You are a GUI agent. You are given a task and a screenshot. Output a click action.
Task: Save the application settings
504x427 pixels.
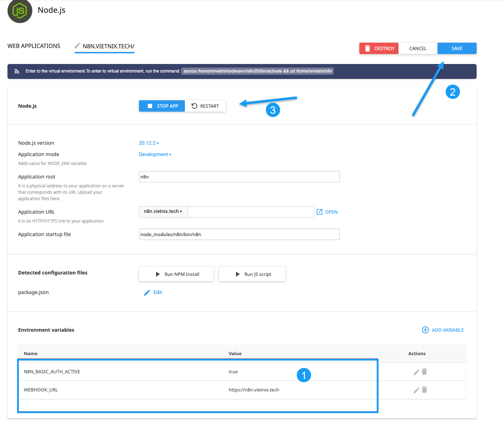coord(457,48)
